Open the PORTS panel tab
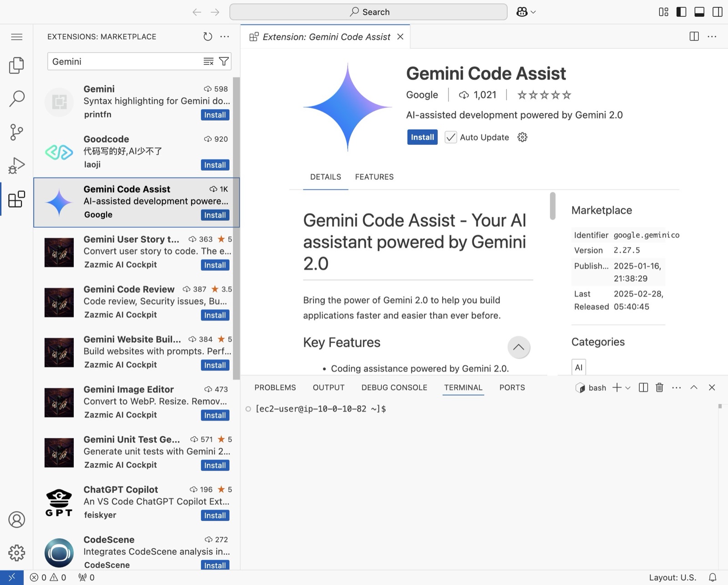Screen dimensions: 728x585 pos(512,387)
